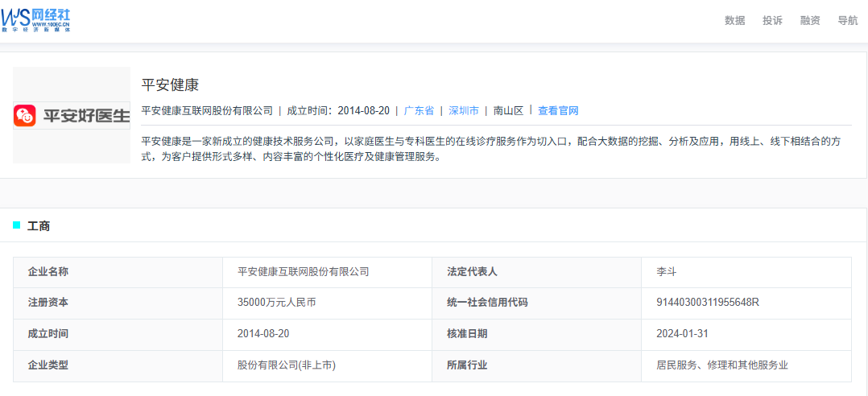The width and height of the screenshot is (868, 396).
Task: Click the 网经社 site logo
Action: pyautogui.click(x=36, y=20)
